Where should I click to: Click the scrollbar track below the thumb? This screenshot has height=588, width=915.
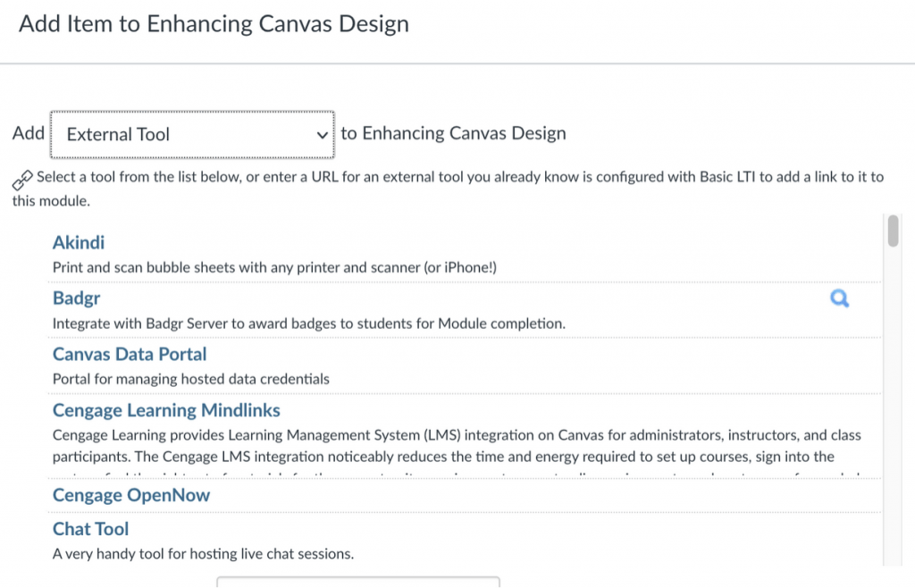point(893,402)
